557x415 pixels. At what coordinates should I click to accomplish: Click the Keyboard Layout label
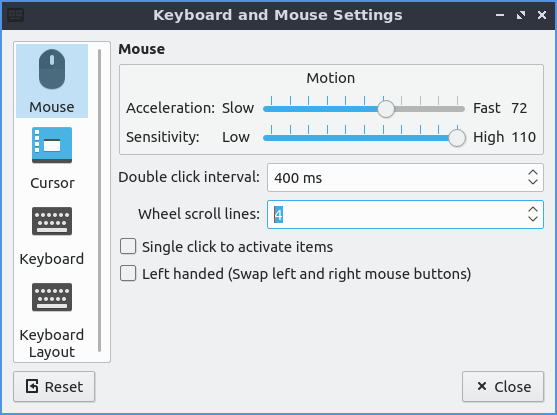[x=52, y=343]
